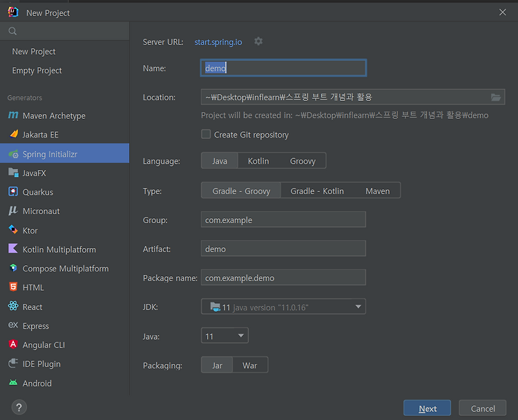Click the Name input field
Screen dimensions: 518x420
tap(283, 68)
